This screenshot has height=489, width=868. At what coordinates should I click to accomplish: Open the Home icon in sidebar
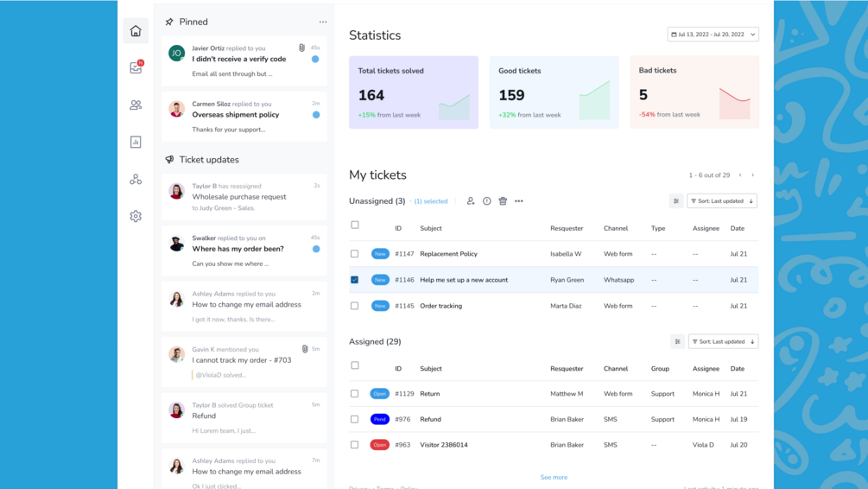[136, 31]
